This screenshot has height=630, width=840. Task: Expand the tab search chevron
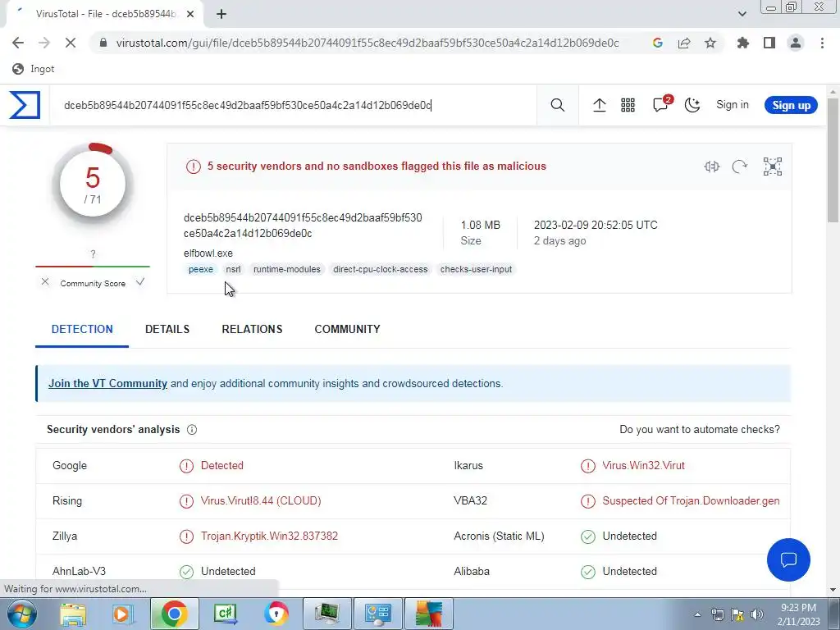pos(742,15)
